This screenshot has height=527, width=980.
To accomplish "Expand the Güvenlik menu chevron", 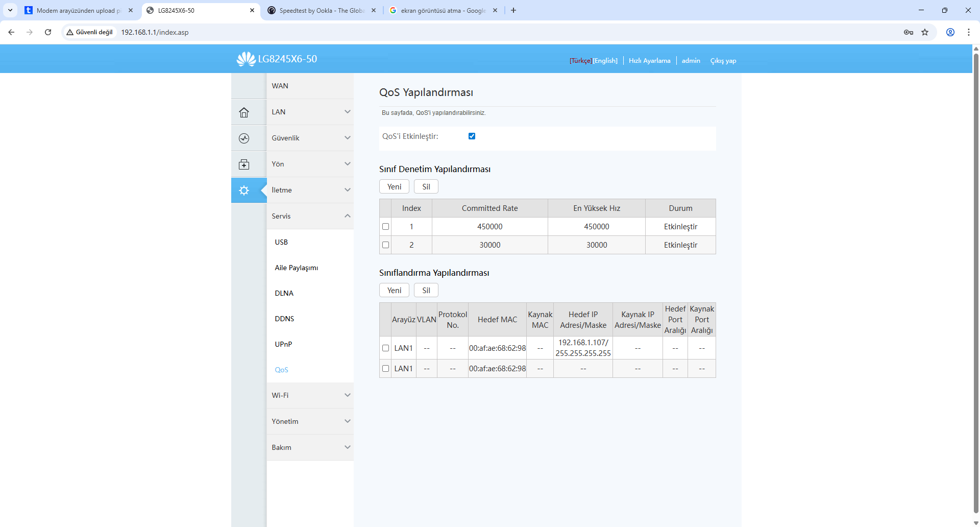I will point(347,138).
